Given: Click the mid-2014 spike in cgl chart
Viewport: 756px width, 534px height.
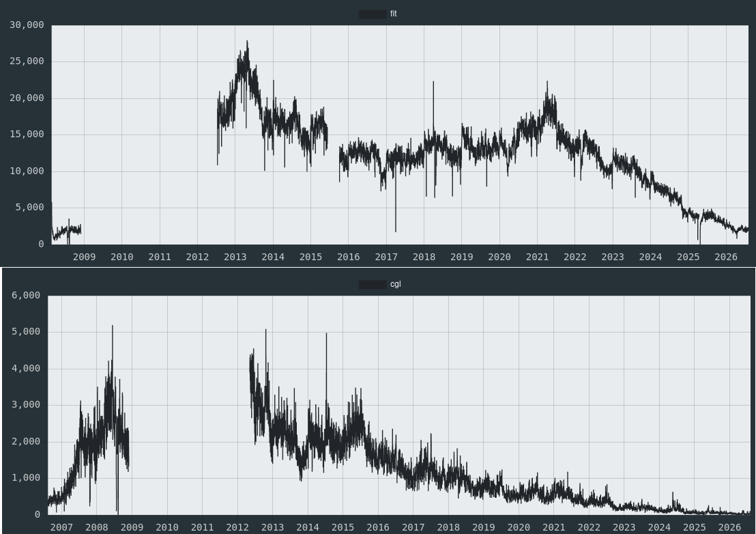Looking at the screenshot, I should [x=326, y=334].
